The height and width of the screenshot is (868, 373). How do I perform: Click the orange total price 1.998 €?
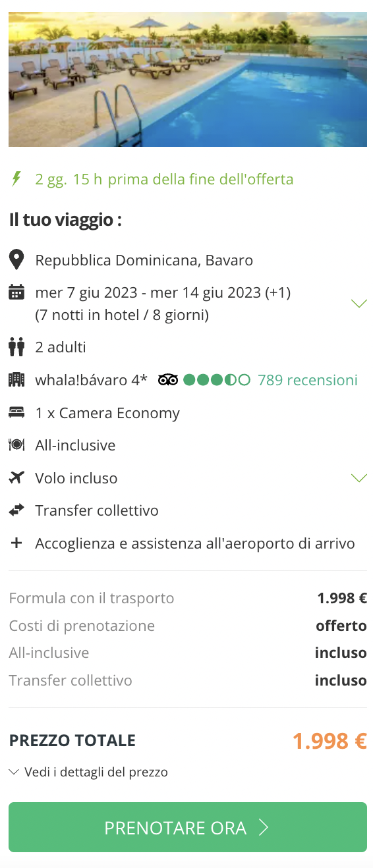(330, 741)
